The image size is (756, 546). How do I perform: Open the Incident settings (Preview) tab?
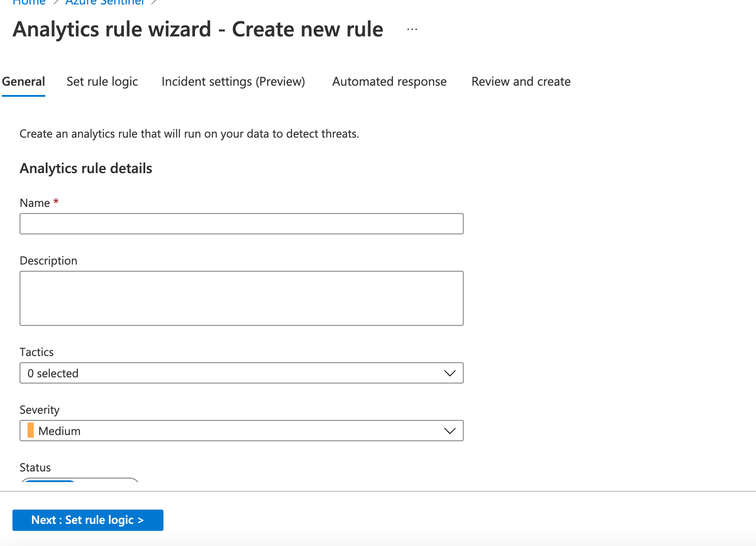[x=233, y=82]
